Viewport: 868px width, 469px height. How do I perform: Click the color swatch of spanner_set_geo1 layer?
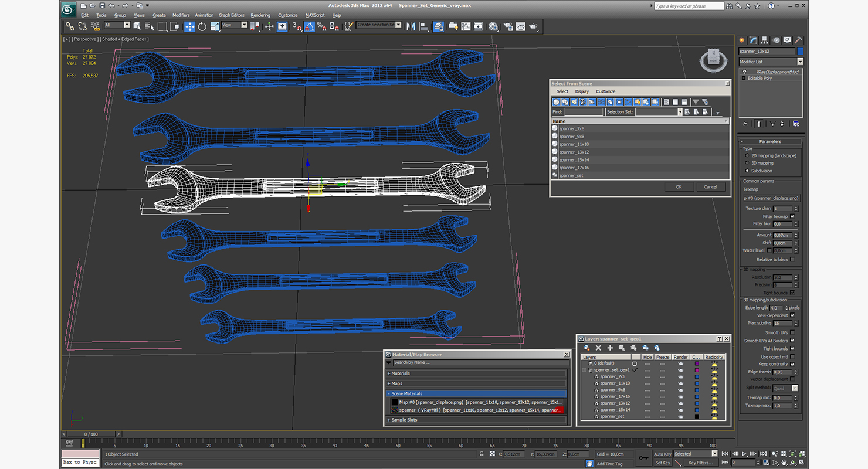697,370
